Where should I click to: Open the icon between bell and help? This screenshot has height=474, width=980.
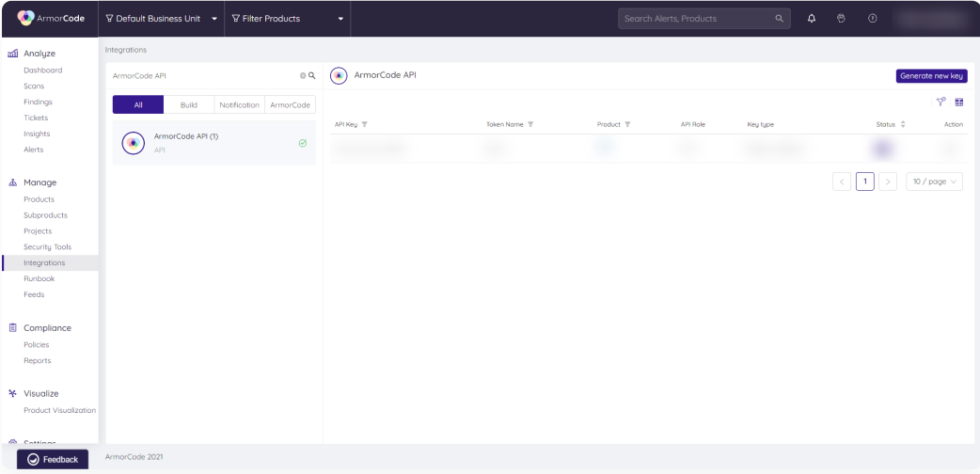[x=841, y=18]
